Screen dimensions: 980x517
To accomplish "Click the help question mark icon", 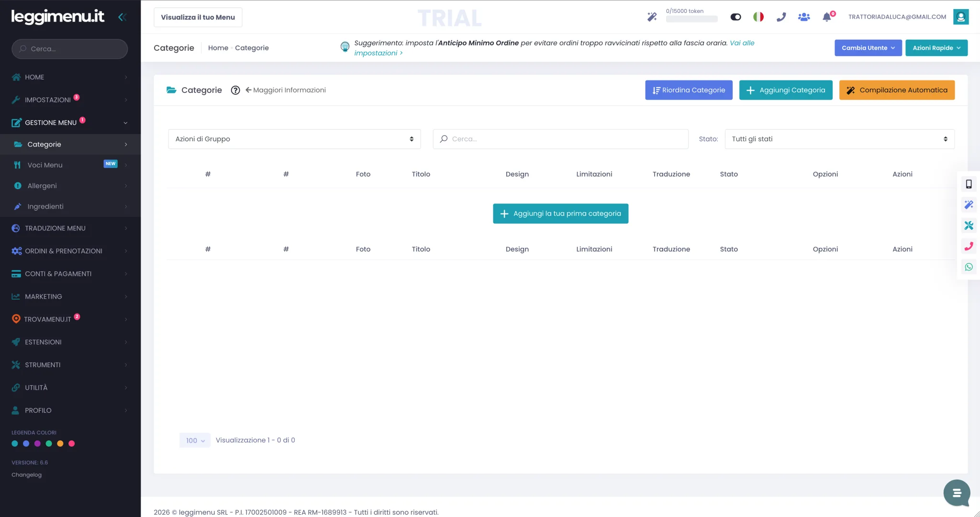I will (235, 90).
